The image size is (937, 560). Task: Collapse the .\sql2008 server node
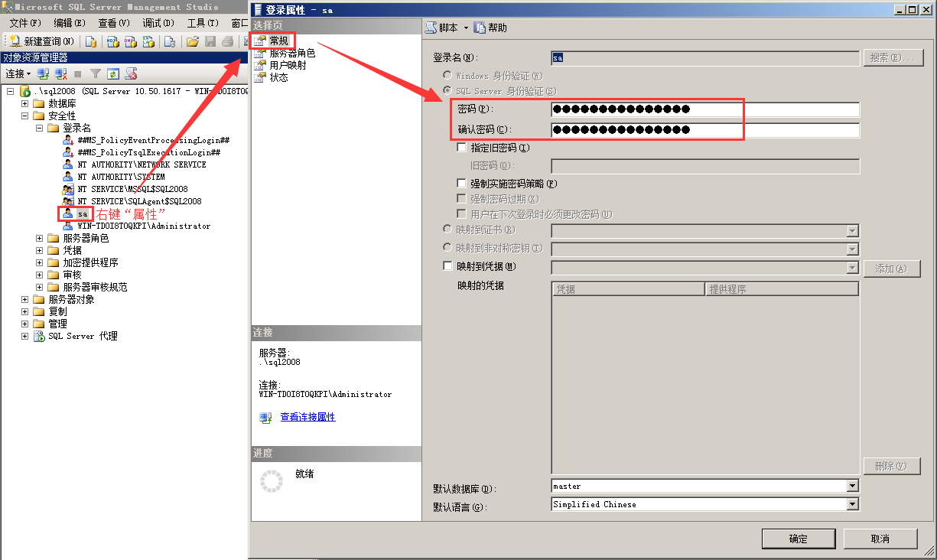click(x=11, y=91)
